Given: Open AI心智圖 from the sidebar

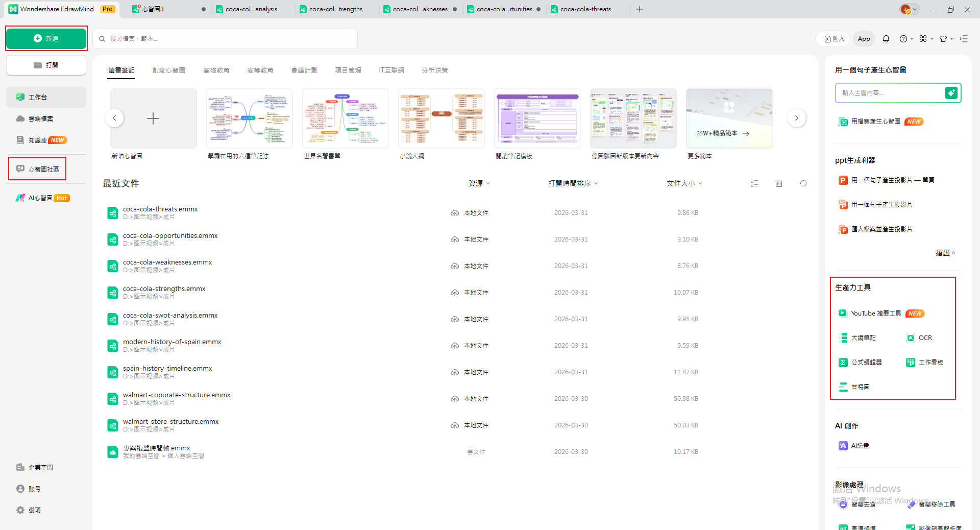Looking at the screenshot, I should [x=41, y=198].
